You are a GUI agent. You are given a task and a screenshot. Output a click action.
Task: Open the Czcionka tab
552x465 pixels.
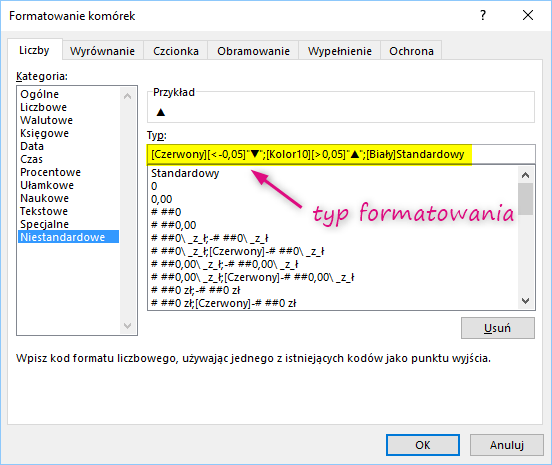point(176,51)
